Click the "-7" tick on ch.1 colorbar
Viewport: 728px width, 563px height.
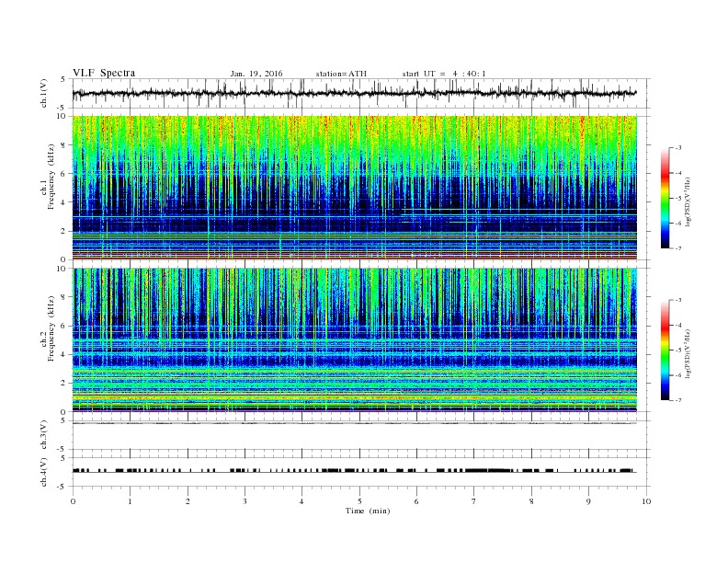(x=677, y=248)
